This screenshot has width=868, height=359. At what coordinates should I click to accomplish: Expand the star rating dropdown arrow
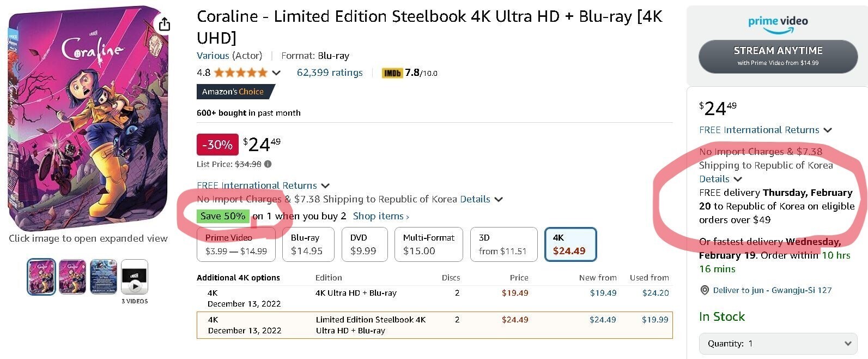coord(276,73)
